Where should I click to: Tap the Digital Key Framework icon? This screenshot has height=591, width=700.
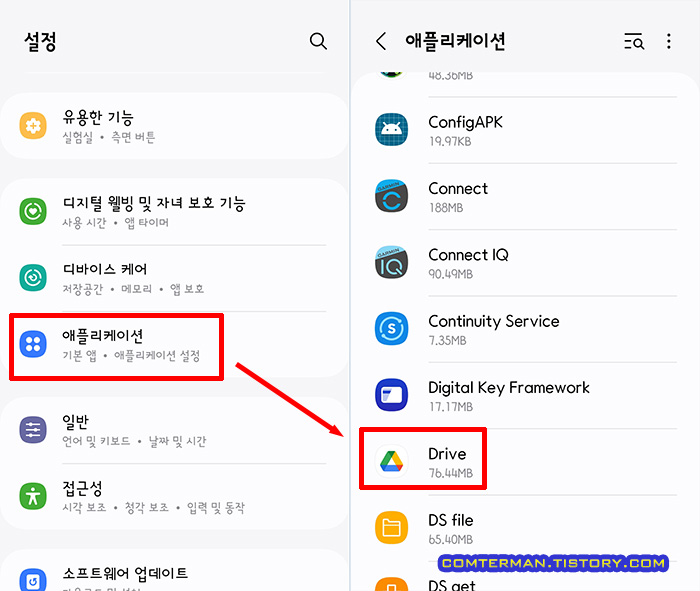click(x=392, y=395)
